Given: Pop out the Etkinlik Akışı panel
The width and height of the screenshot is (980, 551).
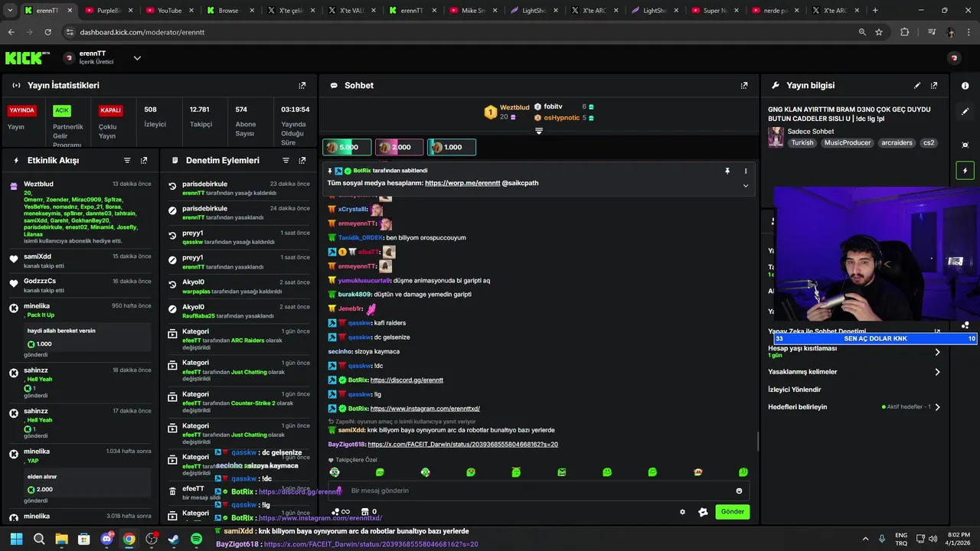Looking at the screenshot, I should coord(144,161).
